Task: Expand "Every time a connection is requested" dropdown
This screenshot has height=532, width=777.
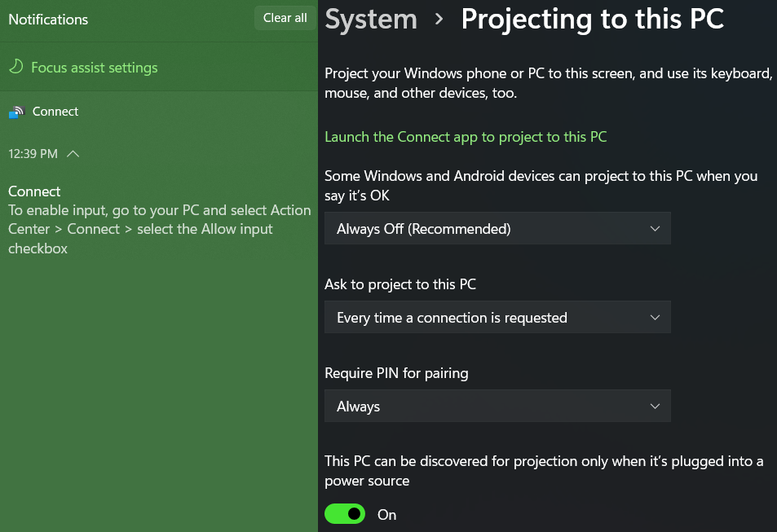Action: click(x=497, y=318)
